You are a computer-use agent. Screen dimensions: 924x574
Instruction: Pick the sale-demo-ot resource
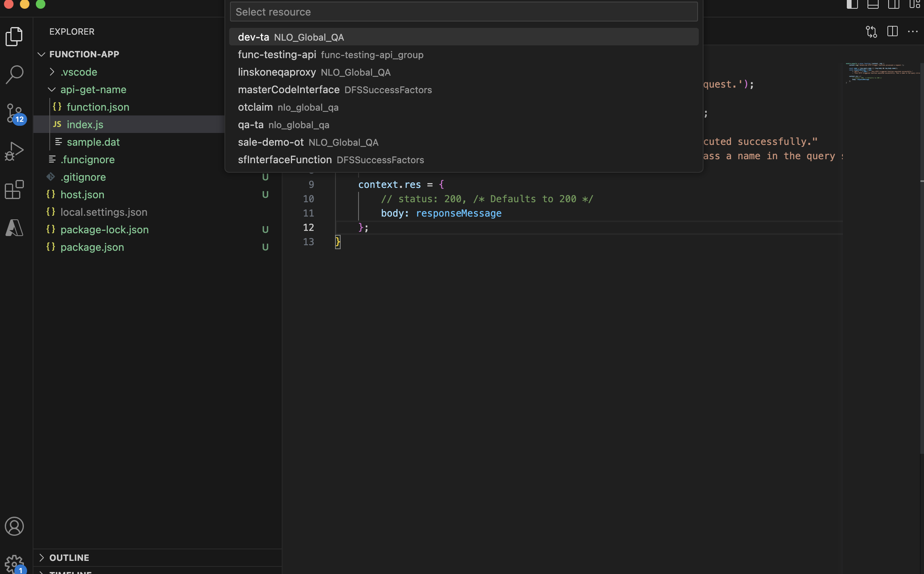pos(464,142)
